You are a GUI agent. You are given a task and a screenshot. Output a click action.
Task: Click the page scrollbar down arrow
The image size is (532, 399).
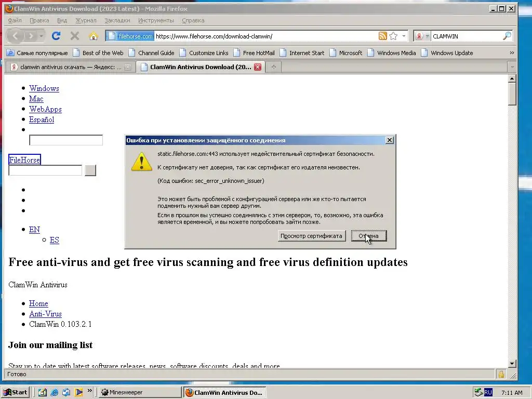(x=512, y=363)
